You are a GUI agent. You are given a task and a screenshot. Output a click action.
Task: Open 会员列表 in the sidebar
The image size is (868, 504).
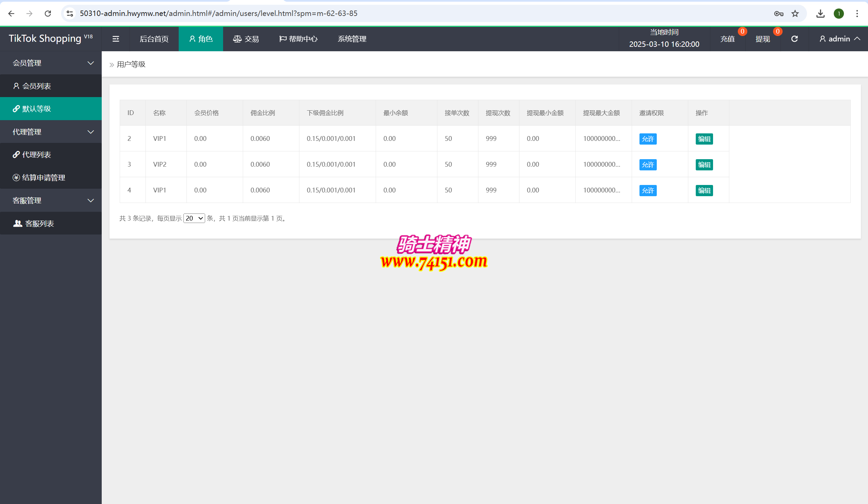pos(37,86)
